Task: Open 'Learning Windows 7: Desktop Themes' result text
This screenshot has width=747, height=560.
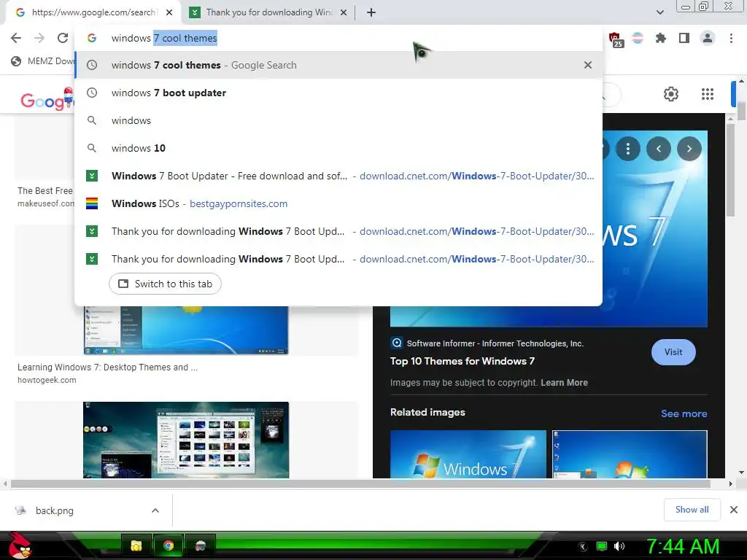Action: tap(108, 367)
